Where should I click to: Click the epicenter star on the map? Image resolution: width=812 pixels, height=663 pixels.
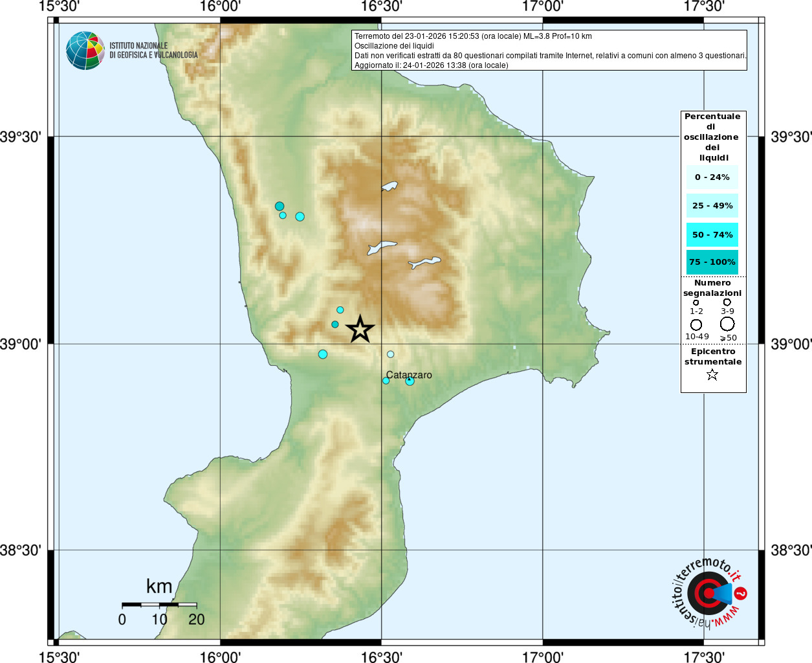click(x=360, y=330)
